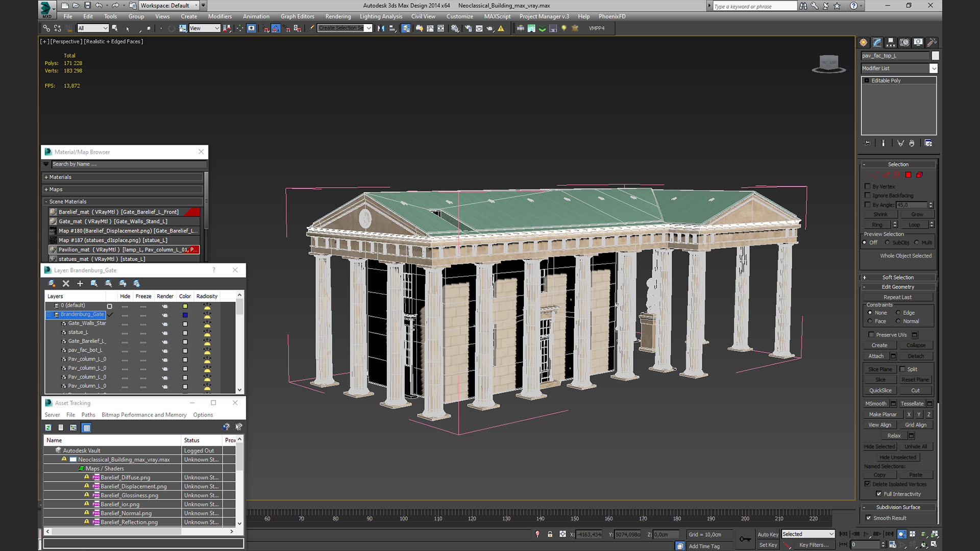Click Set Keys big key icon

pyautogui.click(x=745, y=539)
